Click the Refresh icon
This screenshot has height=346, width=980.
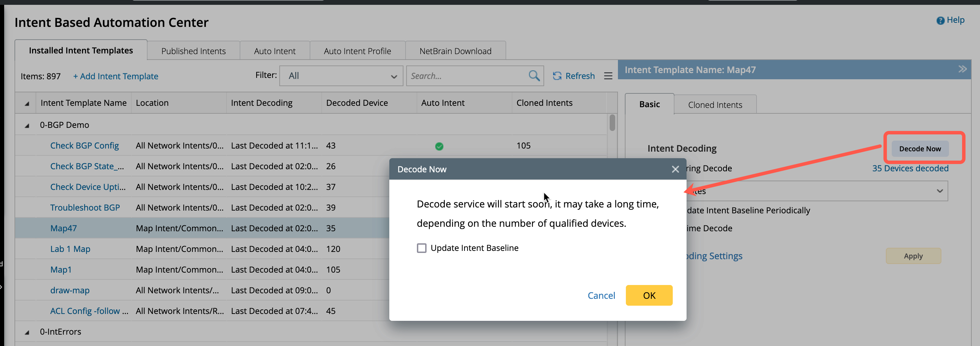click(x=557, y=76)
